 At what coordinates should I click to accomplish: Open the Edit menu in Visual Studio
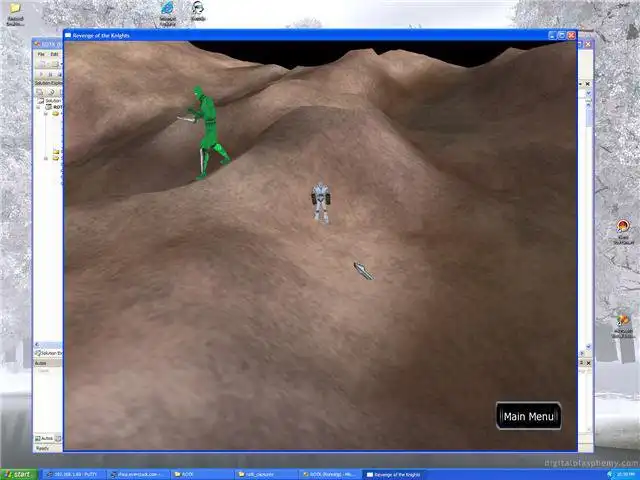click(54, 54)
